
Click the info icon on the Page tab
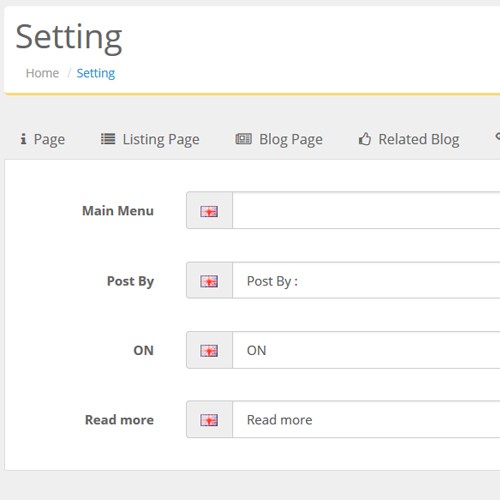(x=23, y=139)
